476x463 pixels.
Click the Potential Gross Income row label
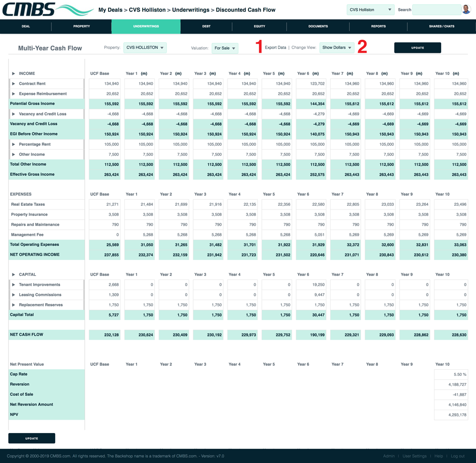[32, 103]
